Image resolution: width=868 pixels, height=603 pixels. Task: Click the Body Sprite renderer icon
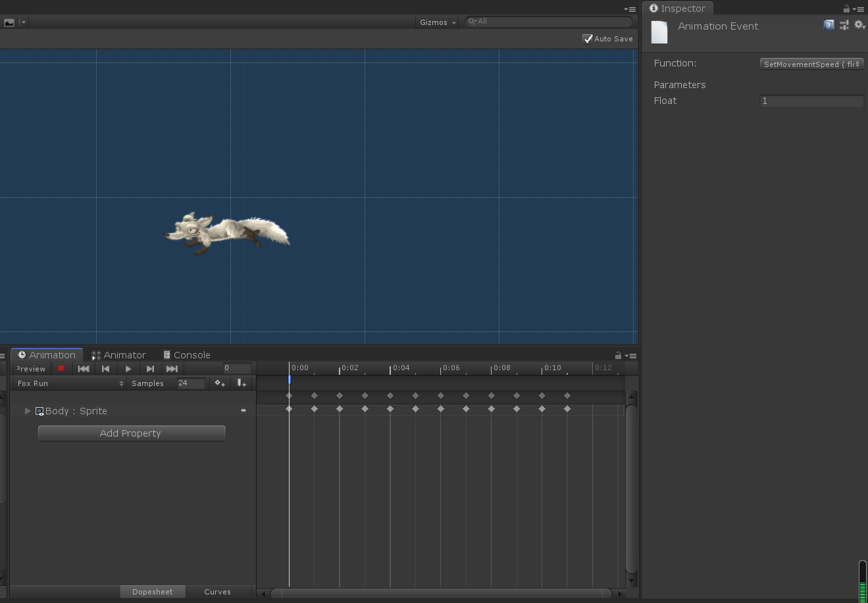39,412
